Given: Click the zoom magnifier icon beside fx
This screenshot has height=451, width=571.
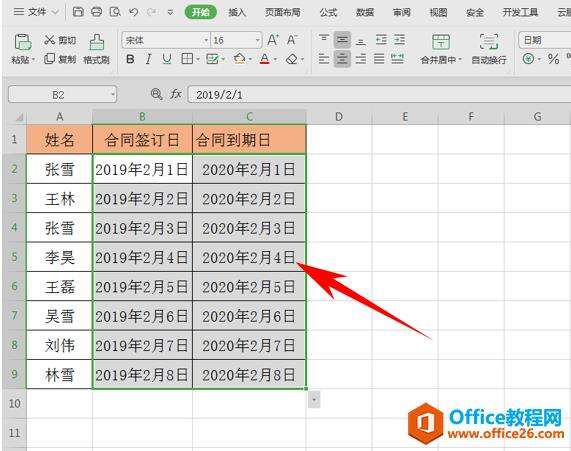Looking at the screenshot, I should coord(157,94).
